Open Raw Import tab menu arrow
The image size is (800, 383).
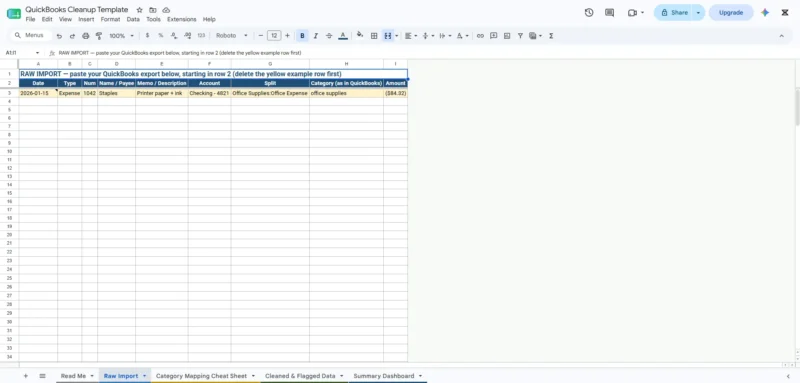(x=144, y=376)
